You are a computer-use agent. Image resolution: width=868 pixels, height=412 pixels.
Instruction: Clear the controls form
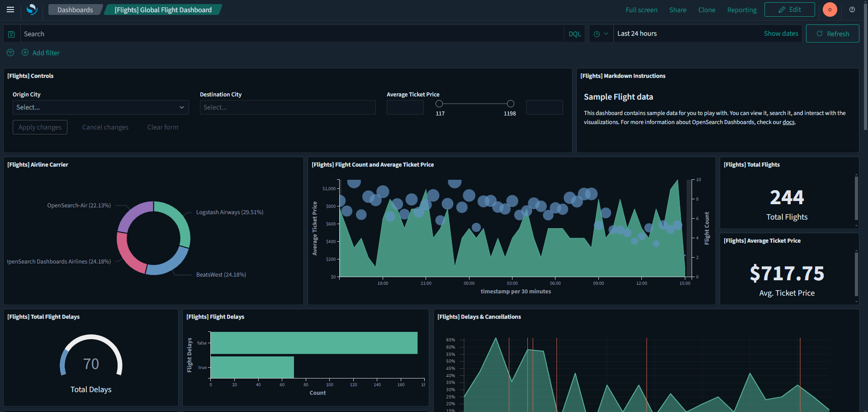click(x=163, y=127)
